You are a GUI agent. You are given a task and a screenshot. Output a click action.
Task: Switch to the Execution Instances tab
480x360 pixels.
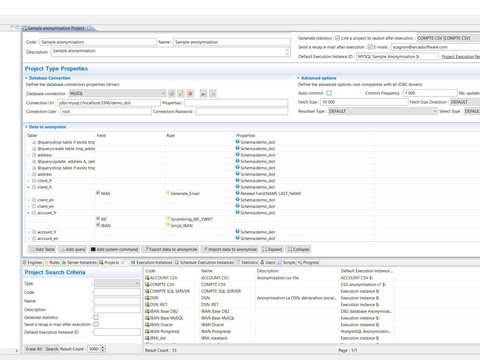tap(152, 262)
